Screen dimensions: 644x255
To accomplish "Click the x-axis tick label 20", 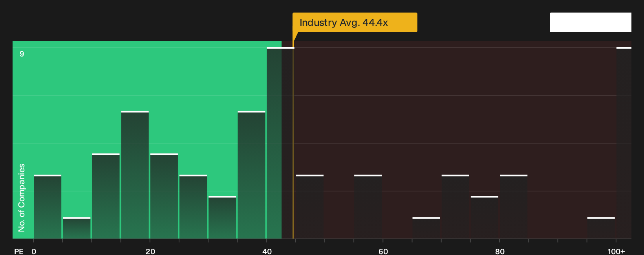I will (x=150, y=251).
